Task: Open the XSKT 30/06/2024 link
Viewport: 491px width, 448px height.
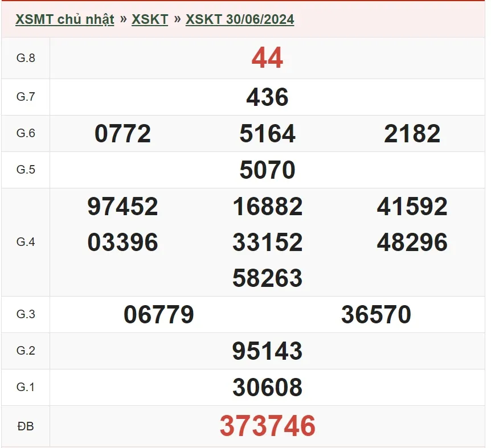Action: tap(240, 19)
